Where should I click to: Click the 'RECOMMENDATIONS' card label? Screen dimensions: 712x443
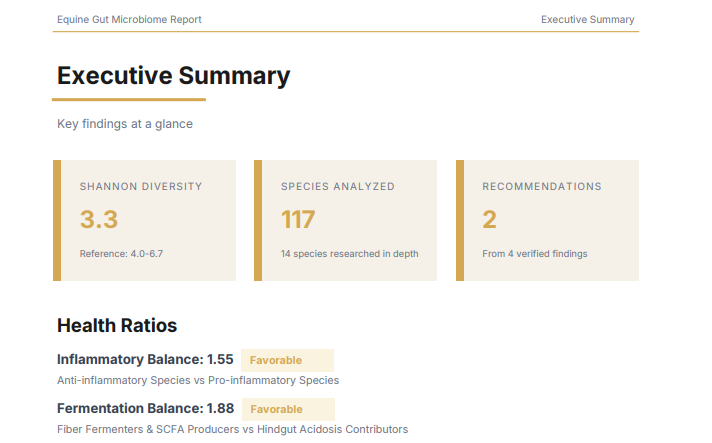(x=542, y=187)
